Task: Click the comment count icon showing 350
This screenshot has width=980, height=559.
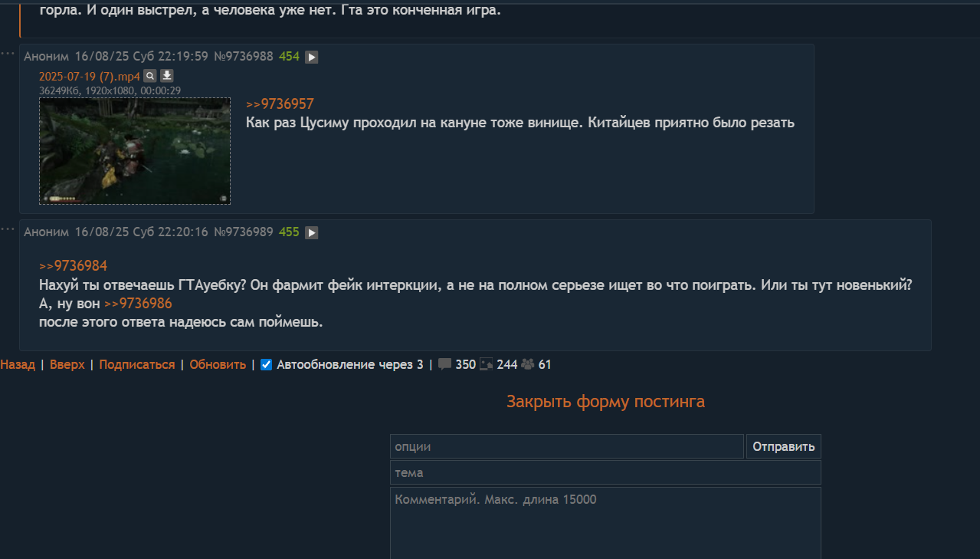Action: pos(445,365)
